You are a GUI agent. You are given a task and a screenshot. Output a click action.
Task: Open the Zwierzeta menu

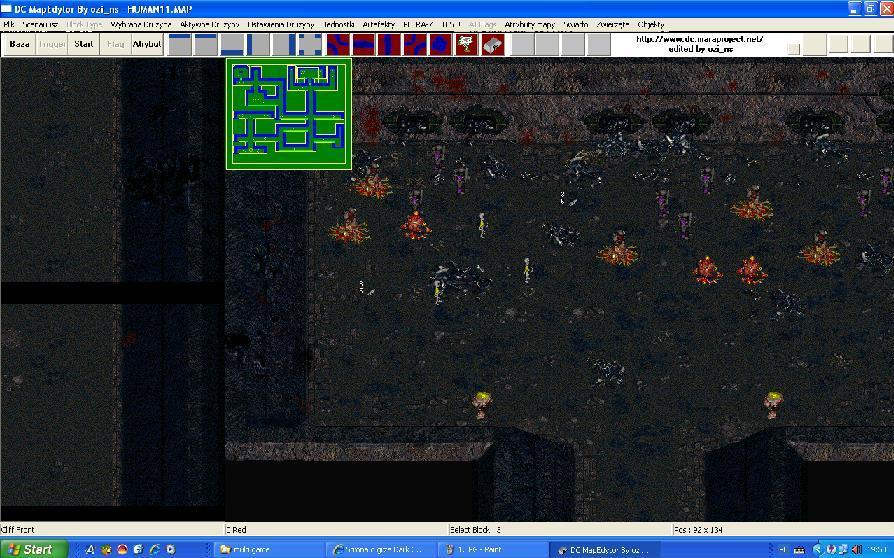613,25
